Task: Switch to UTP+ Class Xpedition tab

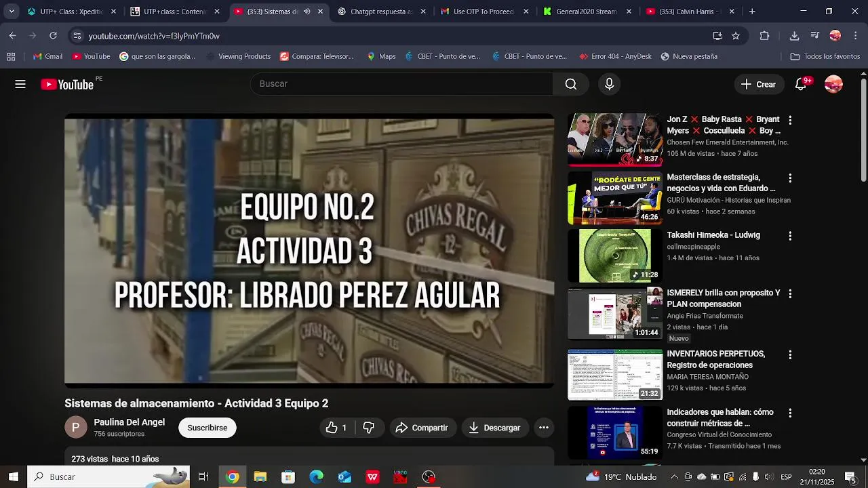Action: [70, 12]
